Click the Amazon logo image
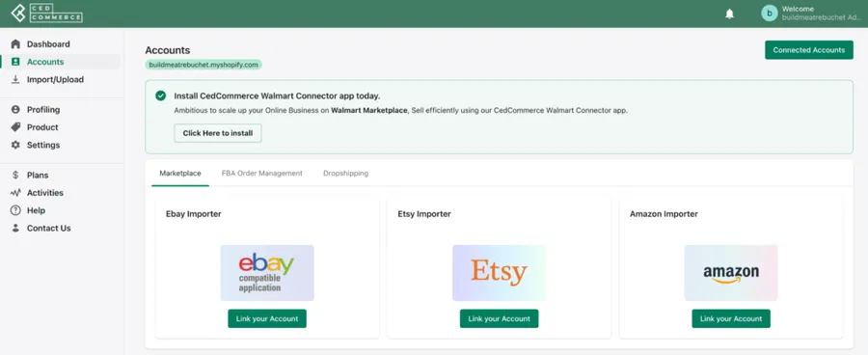The width and height of the screenshot is (868, 355). click(731, 273)
